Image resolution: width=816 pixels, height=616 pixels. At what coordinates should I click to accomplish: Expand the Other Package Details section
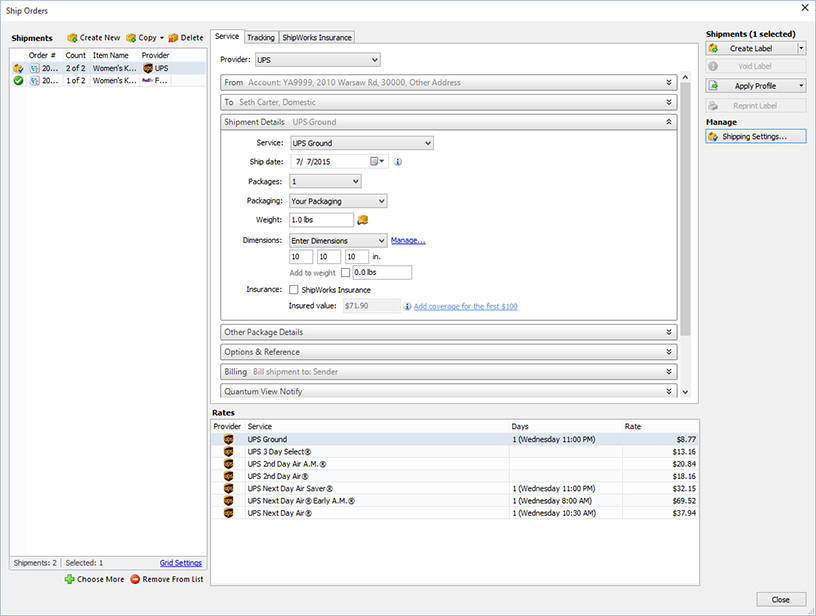pyautogui.click(x=669, y=332)
